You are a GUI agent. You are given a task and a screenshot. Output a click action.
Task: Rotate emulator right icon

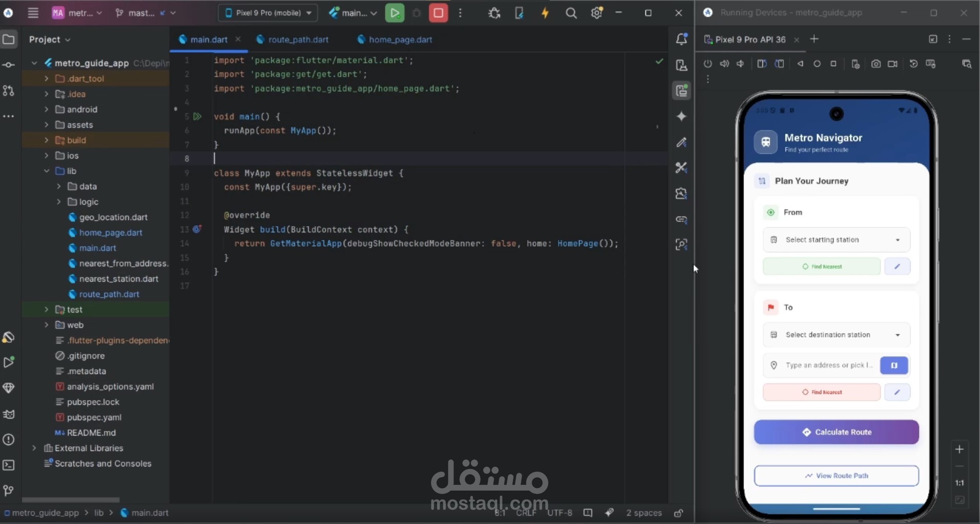pyautogui.click(x=779, y=64)
